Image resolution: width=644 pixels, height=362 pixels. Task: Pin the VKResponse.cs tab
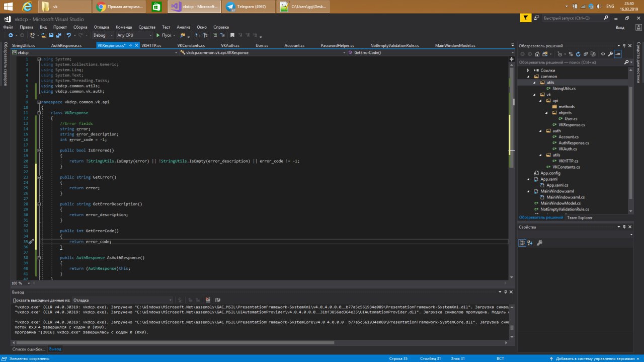tap(130, 45)
